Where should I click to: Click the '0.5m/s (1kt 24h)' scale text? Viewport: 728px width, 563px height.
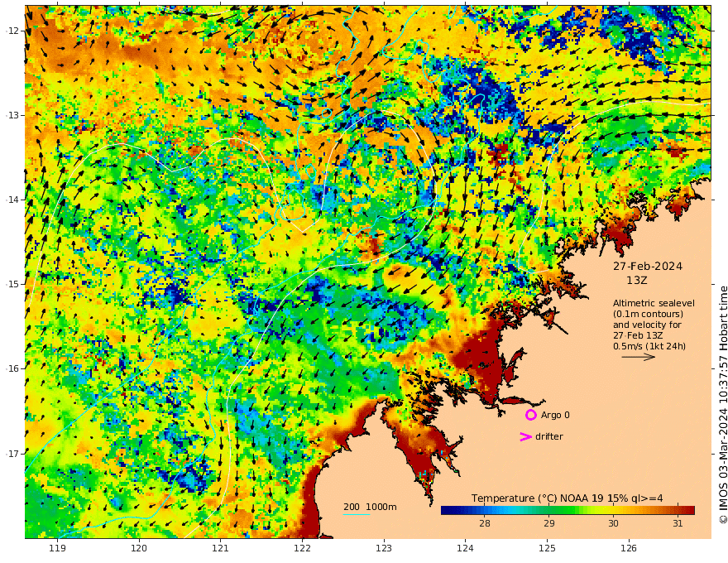[649, 346]
